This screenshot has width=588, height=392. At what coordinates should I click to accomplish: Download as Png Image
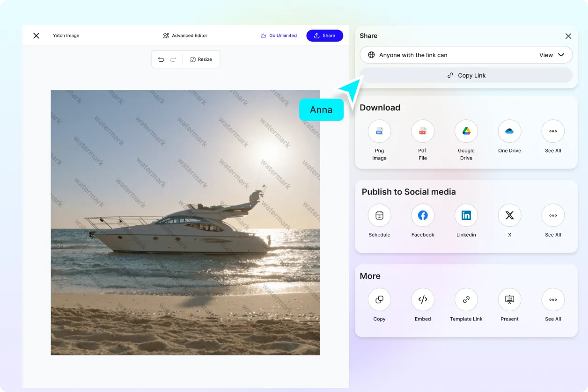click(379, 131)
